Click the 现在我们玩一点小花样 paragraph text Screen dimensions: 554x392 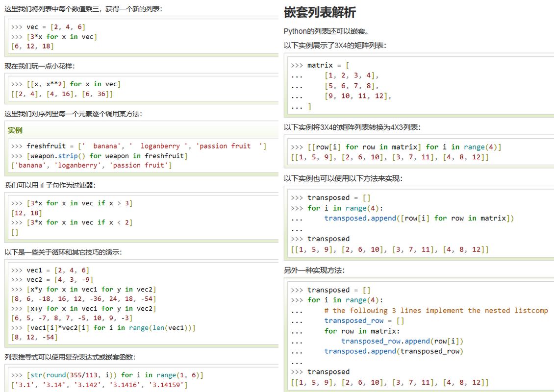pos(40,66)
